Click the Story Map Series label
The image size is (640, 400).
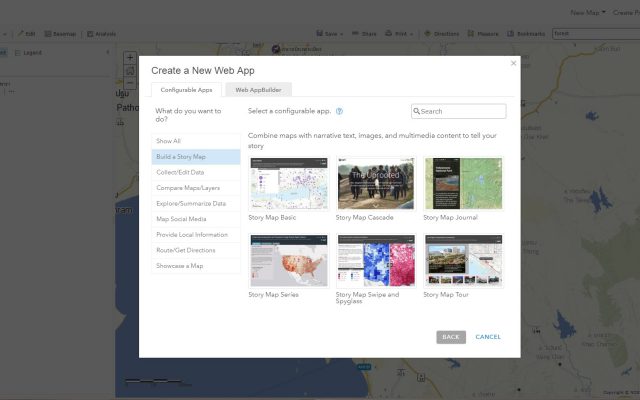[x=273, y=295]
